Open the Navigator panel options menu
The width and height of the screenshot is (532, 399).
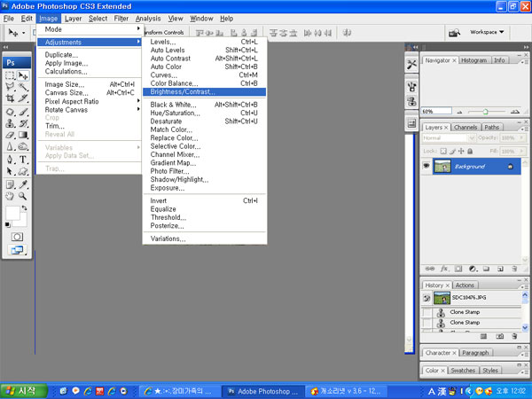[x=524, y=62]
